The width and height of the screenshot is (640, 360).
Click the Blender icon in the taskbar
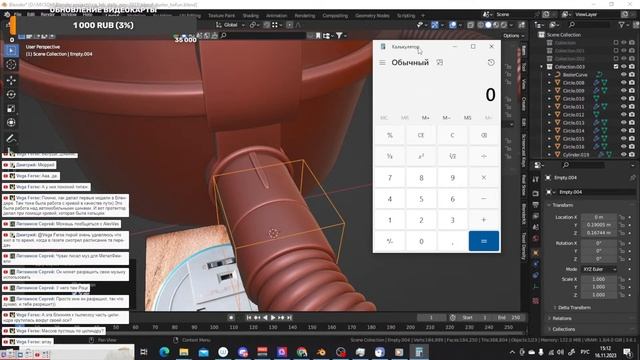(321, 352)
